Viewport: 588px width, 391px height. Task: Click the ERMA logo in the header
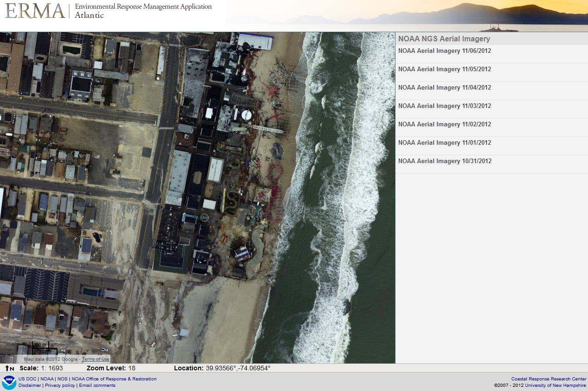click(x=35, y=11)
